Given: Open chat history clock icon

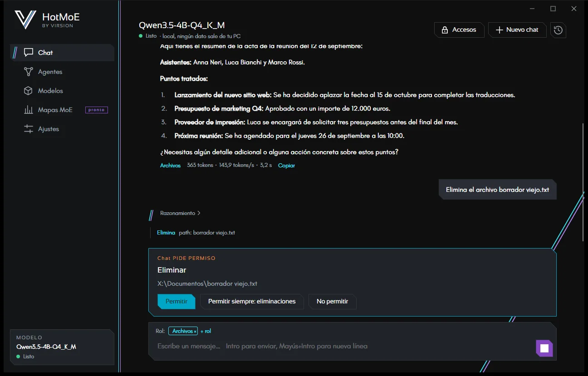Looking at the screenshot, I should [558, 30].
